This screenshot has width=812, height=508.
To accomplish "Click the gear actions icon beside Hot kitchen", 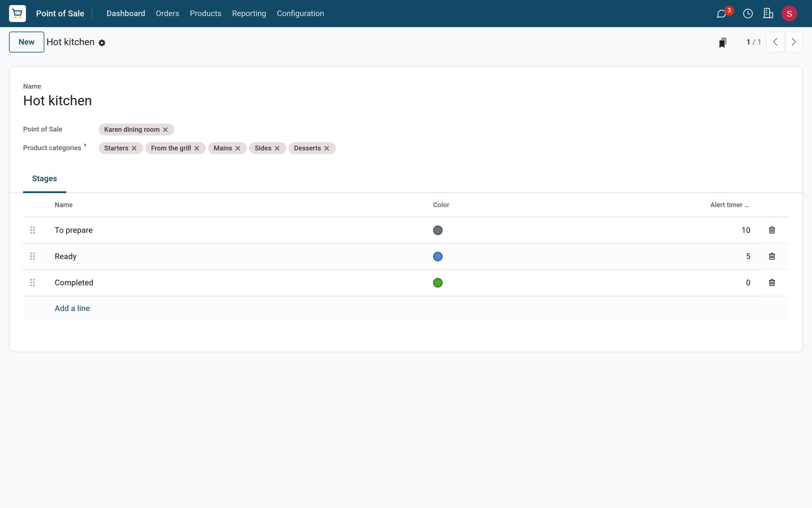I will (102, 43).
